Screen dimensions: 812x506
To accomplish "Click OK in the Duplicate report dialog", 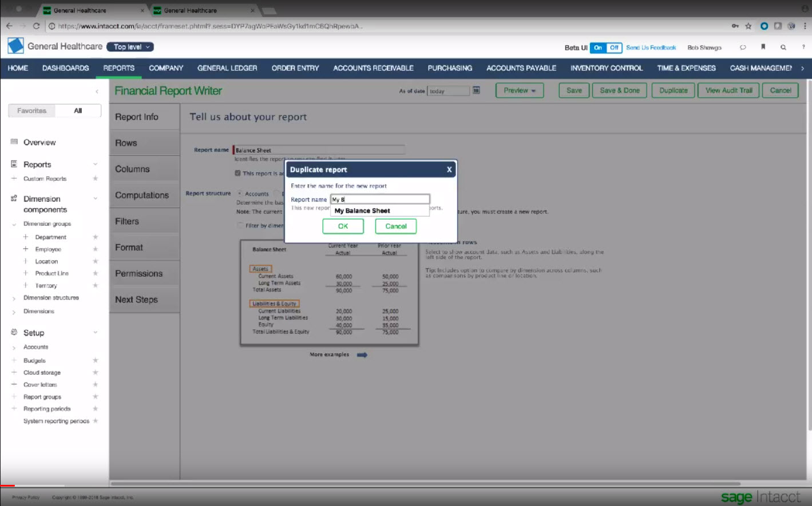I will click(x=342, y=226).
